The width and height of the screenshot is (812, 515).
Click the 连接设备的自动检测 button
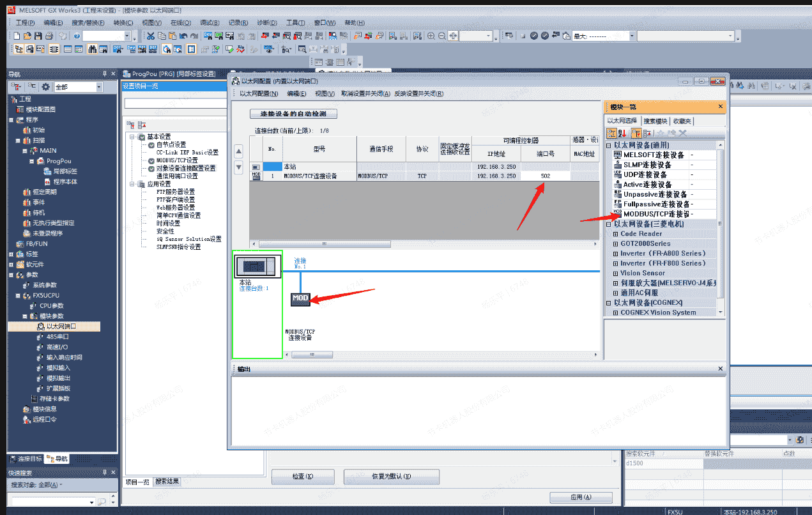[x=293, y=114]
